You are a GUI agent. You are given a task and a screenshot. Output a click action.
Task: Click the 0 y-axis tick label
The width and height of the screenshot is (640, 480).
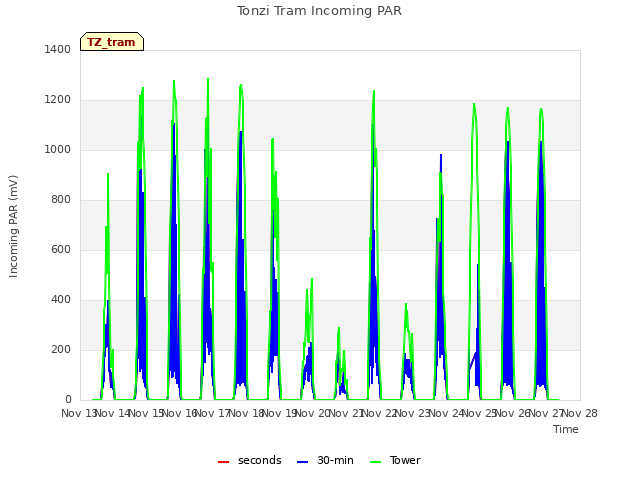[68, 399]
